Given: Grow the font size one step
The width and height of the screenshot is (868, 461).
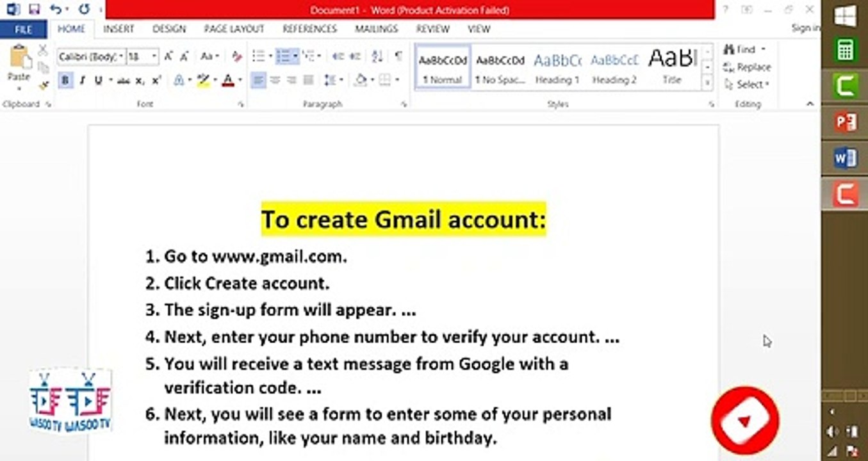Looking at the screenshot, I should tap(168, 56).
